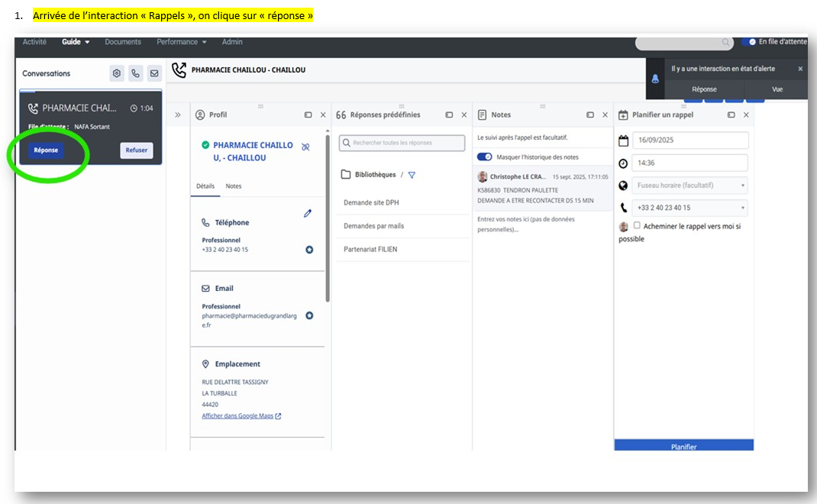Click the Bibliothèques breadcrumb label
The image size is (817, 504).
tap(375, 175)
